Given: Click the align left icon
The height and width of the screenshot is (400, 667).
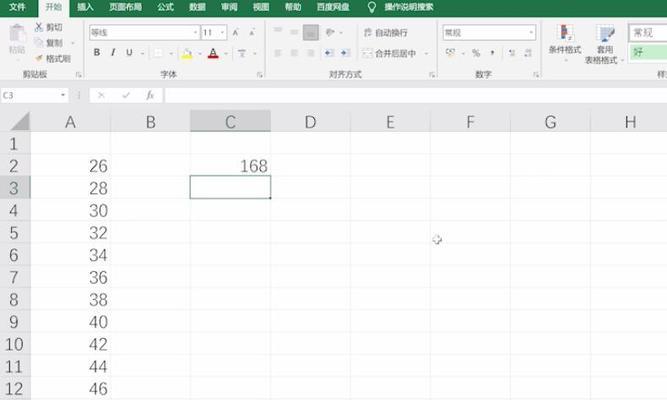Looking at the screenshot, I should tap(278, 53).
